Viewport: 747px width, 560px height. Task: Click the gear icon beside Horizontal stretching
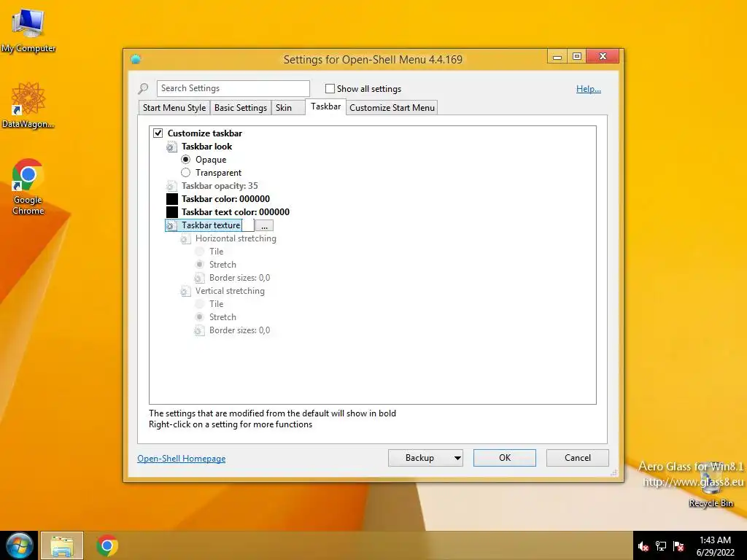click(185, 238)
